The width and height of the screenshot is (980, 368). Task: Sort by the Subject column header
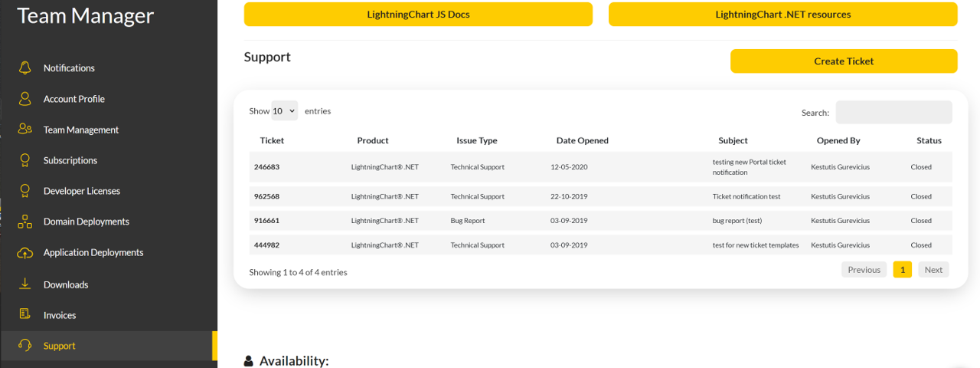(733, 140)
